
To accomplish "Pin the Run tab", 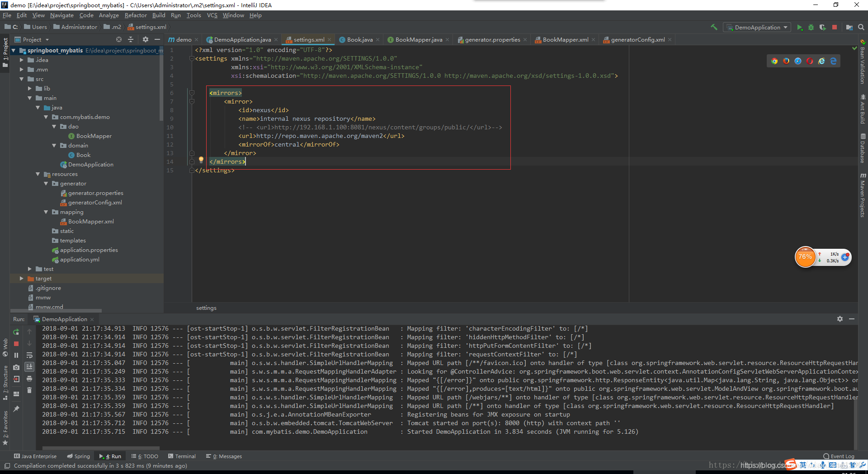I will (x=16, y=409).
